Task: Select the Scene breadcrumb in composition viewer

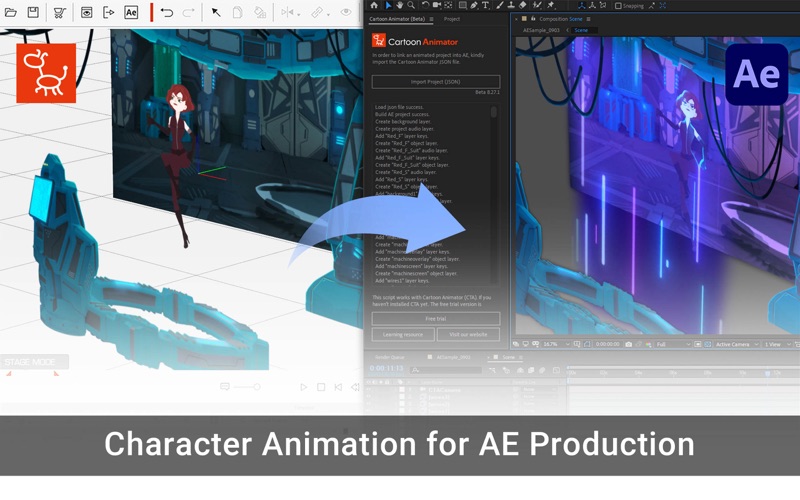Action: (x=581, y=30)
